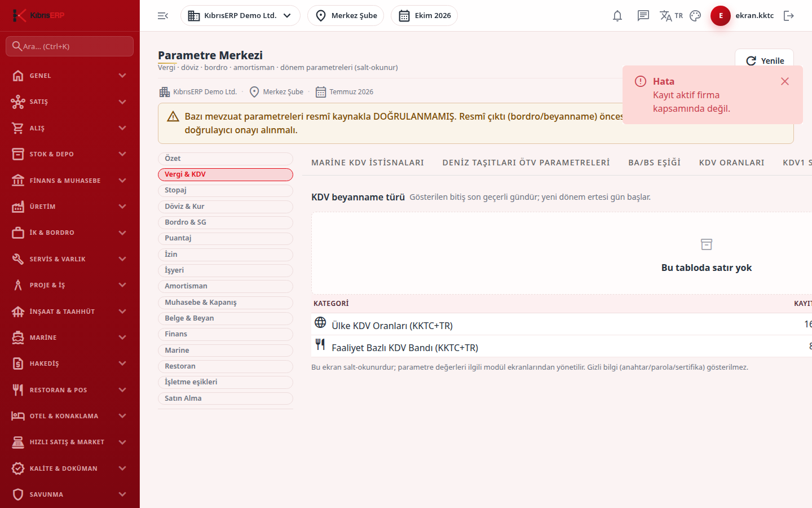Open the GENEL sidebar module
812x508 pixels.
tap(70, 76)
